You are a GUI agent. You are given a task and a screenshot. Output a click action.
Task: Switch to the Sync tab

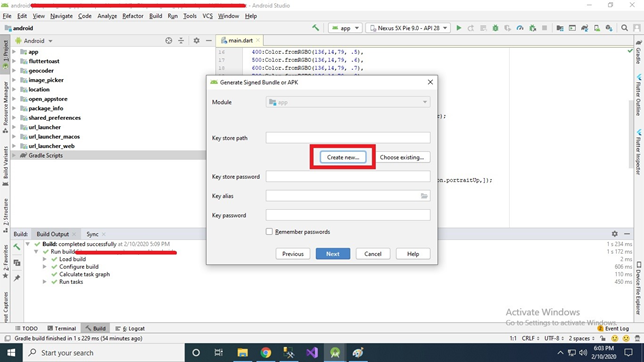[92, 234]
